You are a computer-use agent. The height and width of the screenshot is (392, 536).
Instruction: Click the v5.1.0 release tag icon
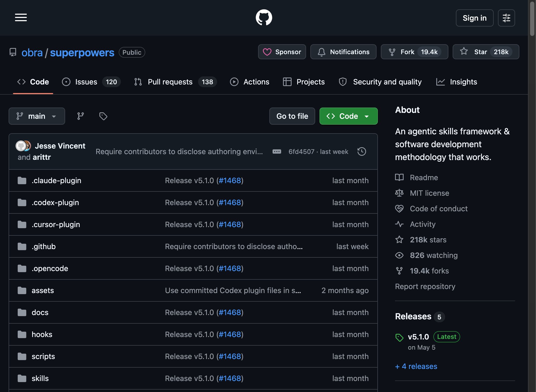click(399, 337)
